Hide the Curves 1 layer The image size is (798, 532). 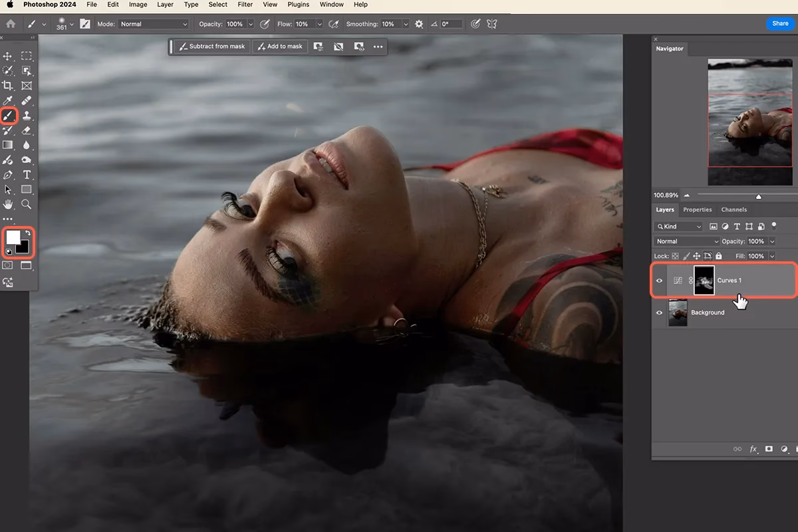coord(660,281)
